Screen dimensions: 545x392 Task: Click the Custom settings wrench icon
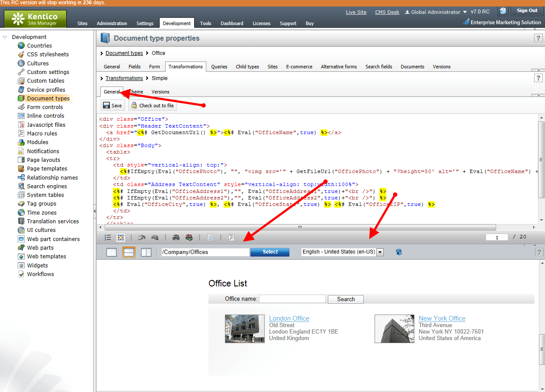[21, 72]
